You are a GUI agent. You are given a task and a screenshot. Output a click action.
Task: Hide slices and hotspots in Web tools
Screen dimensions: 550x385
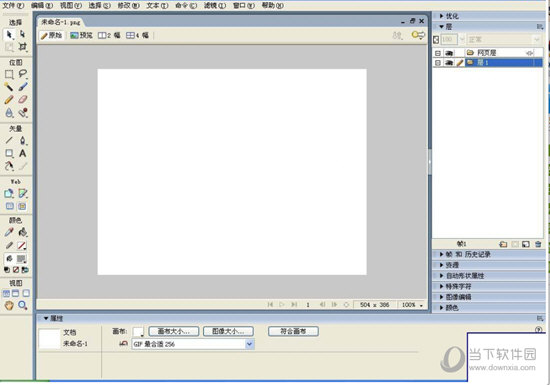[9, 206]
